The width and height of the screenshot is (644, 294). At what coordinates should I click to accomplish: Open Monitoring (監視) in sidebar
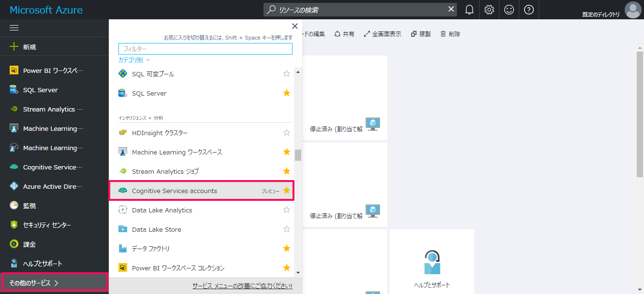point(54,206)
